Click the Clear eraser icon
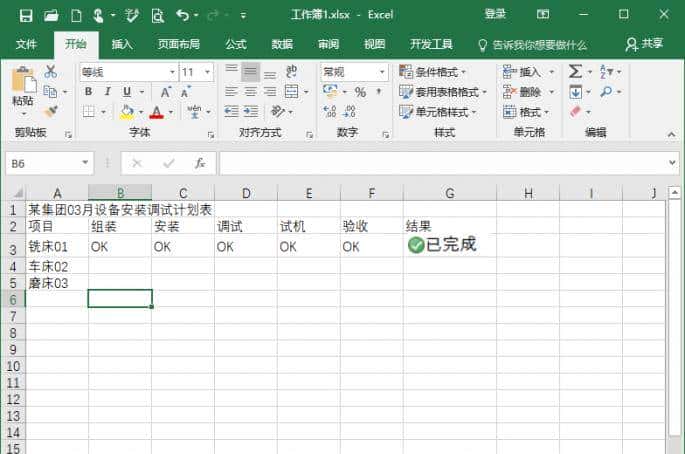The image size is (685, 454). tap(575, 112)
